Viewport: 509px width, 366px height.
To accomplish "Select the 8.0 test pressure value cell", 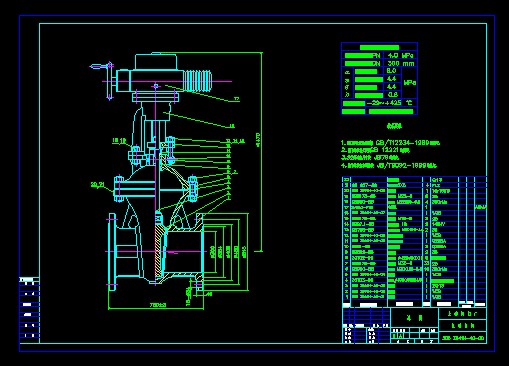I will [391, 71].
